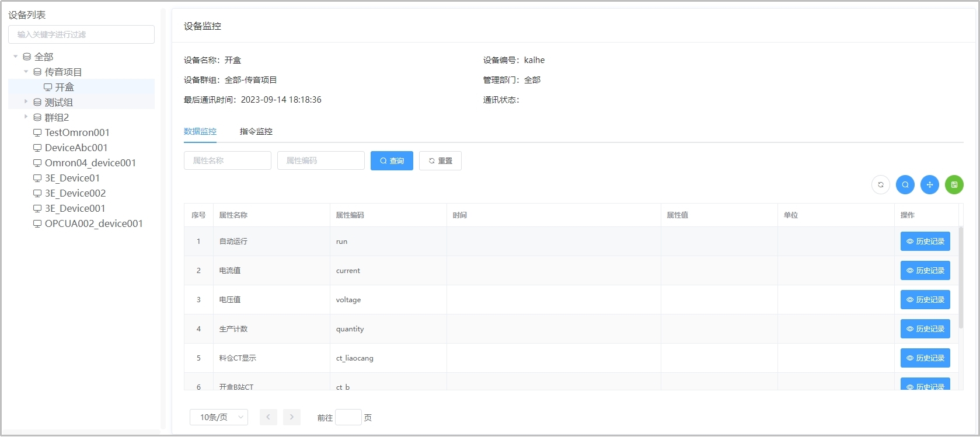
Task: Click the round blue search icon button
Action: click(905, 185)
